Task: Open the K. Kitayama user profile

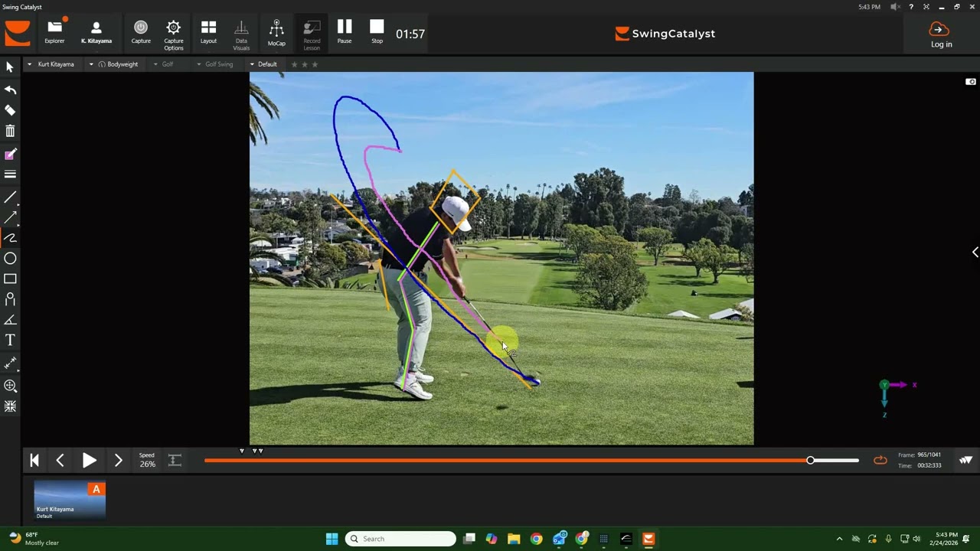Action: pos(96,32)
